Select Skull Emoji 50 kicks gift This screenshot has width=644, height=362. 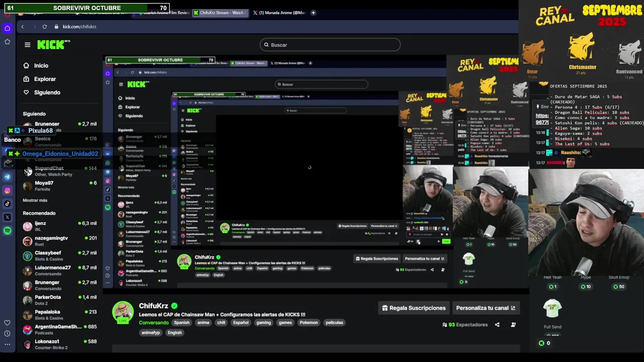click(x=619, y=282)
